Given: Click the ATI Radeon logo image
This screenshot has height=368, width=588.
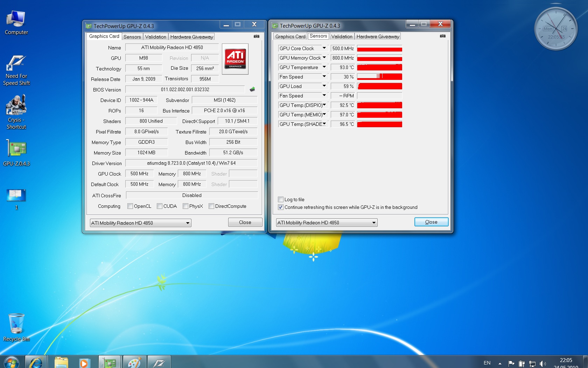Looking at the screenshot, I should 235,59.
